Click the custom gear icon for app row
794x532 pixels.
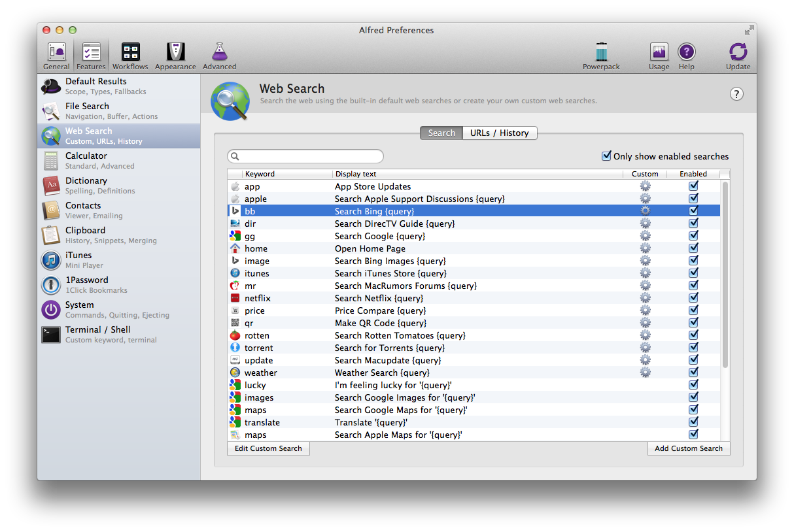645,186
